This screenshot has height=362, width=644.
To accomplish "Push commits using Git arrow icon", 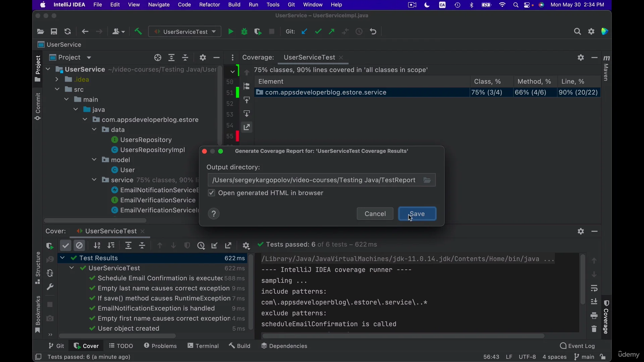I will click(332, 32).
